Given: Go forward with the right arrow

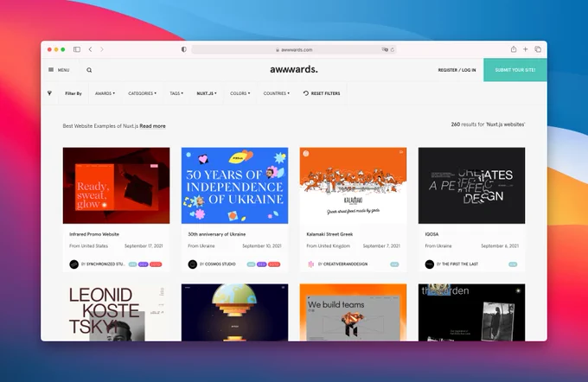Looking at the screenshot, I should 102,49.
